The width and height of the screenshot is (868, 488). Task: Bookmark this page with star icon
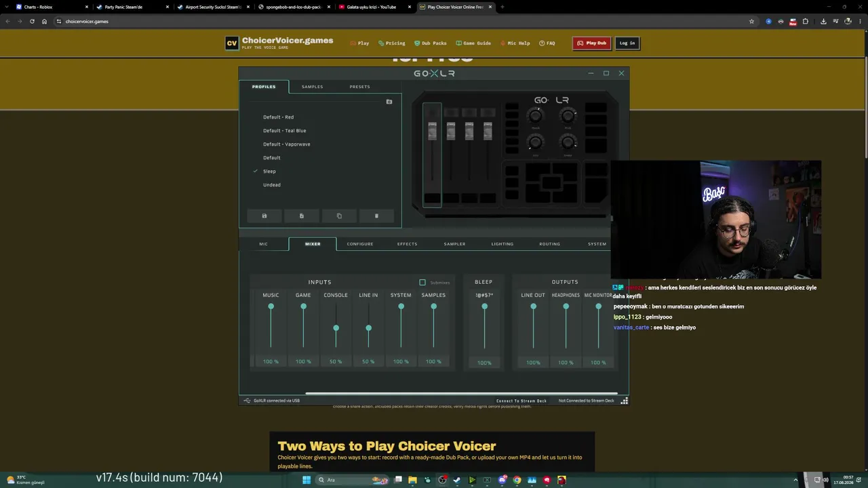point(751,21)
